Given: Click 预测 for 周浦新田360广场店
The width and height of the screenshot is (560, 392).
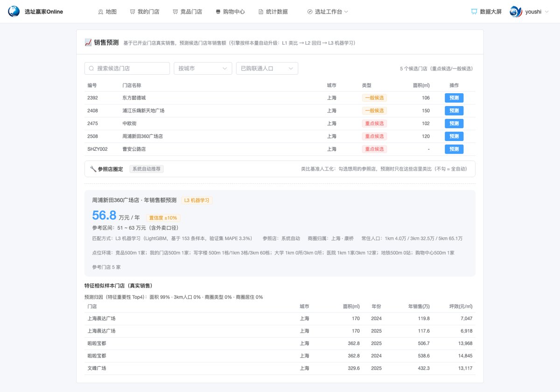Looking at the screenshot, I should click(x=454, y=136).
